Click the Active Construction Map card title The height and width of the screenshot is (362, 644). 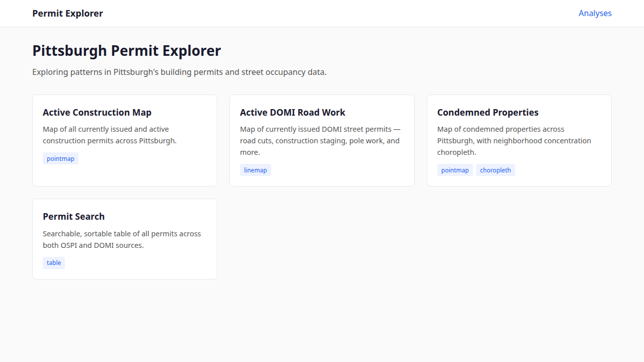[97, 112]
